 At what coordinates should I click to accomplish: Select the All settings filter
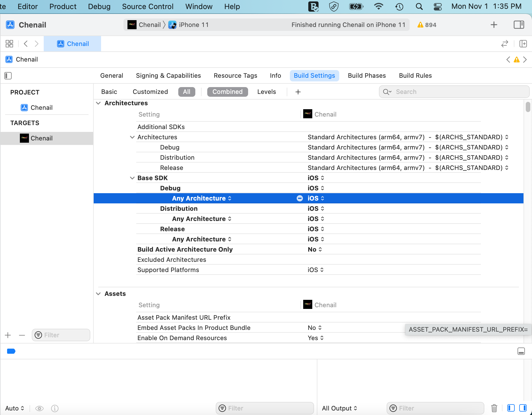coord(187,92)
